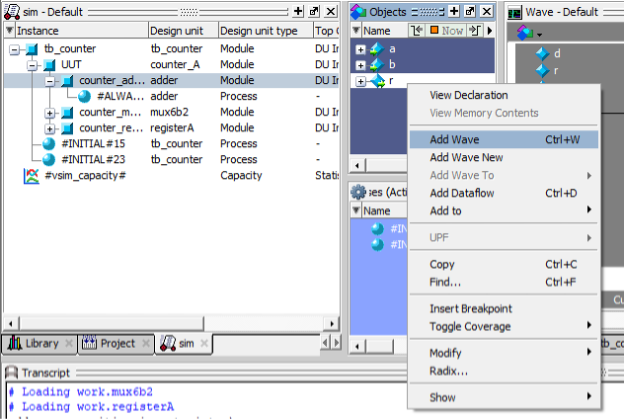Click the Now time button in Objects toolbar

pyautogui.click(x=447, y=31)
